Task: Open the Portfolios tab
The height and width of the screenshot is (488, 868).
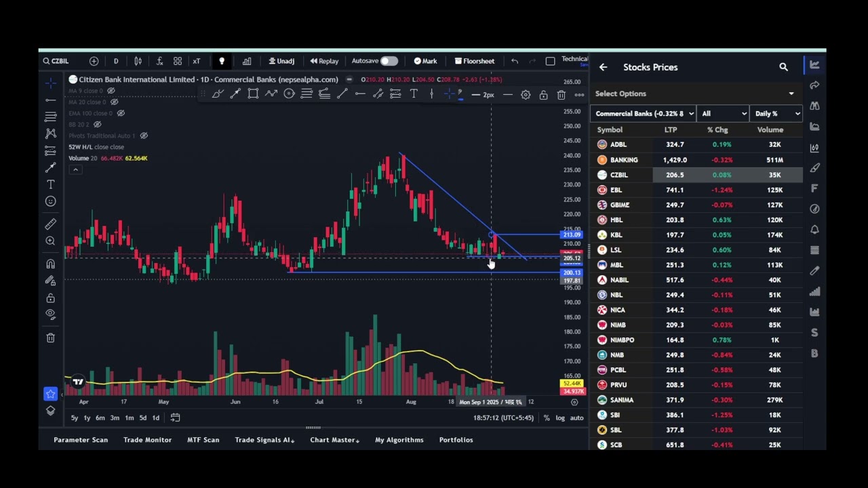Action: [456, 440]
